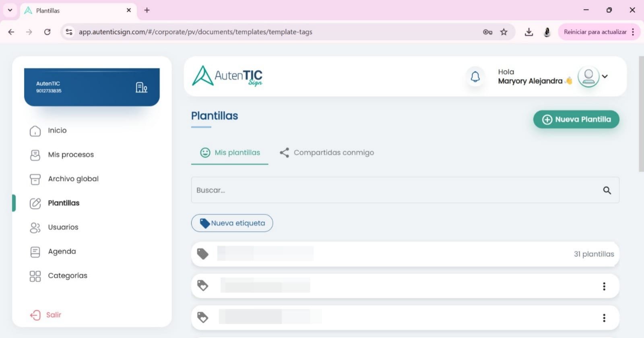The image size is (644, 338).
Task: Go to Mis procesos in sidebar
Action: click(70, 155)
